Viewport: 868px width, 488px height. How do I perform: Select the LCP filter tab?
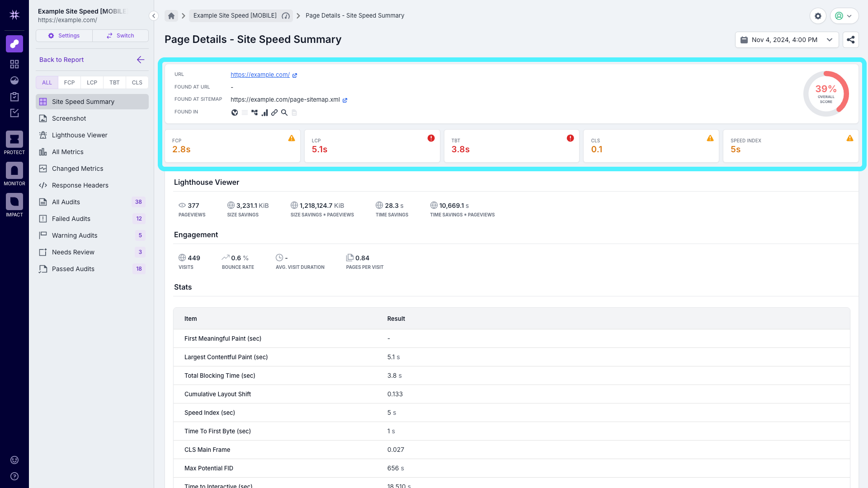tap(92, 83)
